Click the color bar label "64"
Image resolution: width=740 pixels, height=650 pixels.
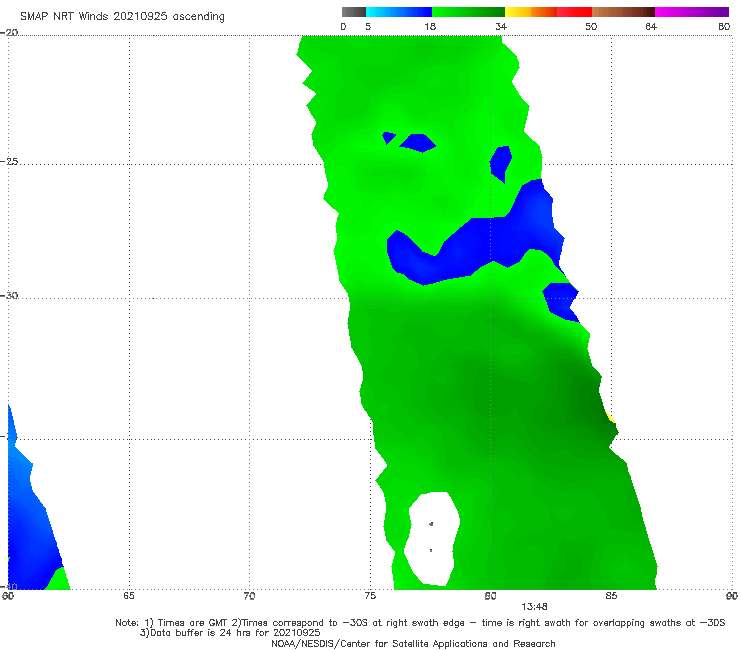click(x=651, y=27)
